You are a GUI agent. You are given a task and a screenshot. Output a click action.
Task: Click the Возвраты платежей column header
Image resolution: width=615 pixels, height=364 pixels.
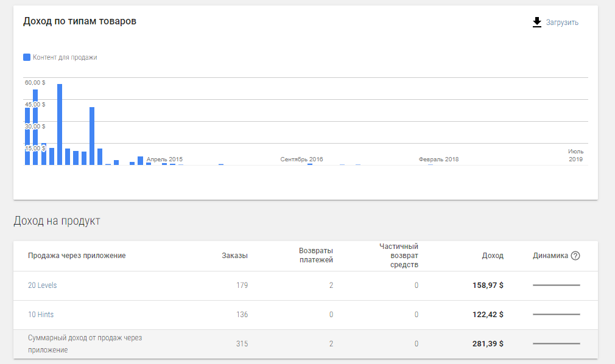click(x=316, y=256)
